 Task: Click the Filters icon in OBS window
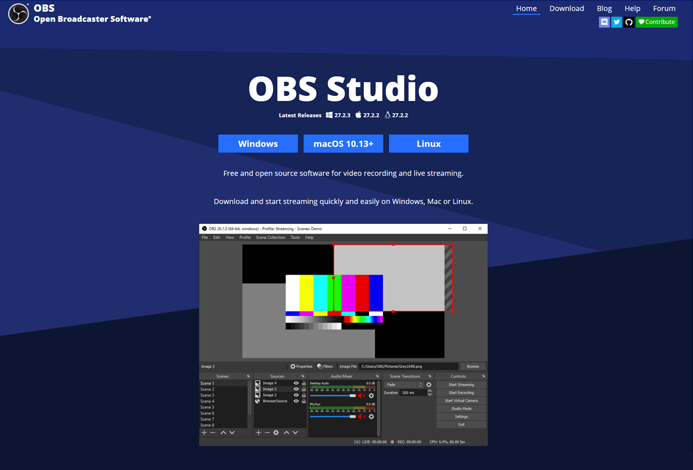[320, 367]
